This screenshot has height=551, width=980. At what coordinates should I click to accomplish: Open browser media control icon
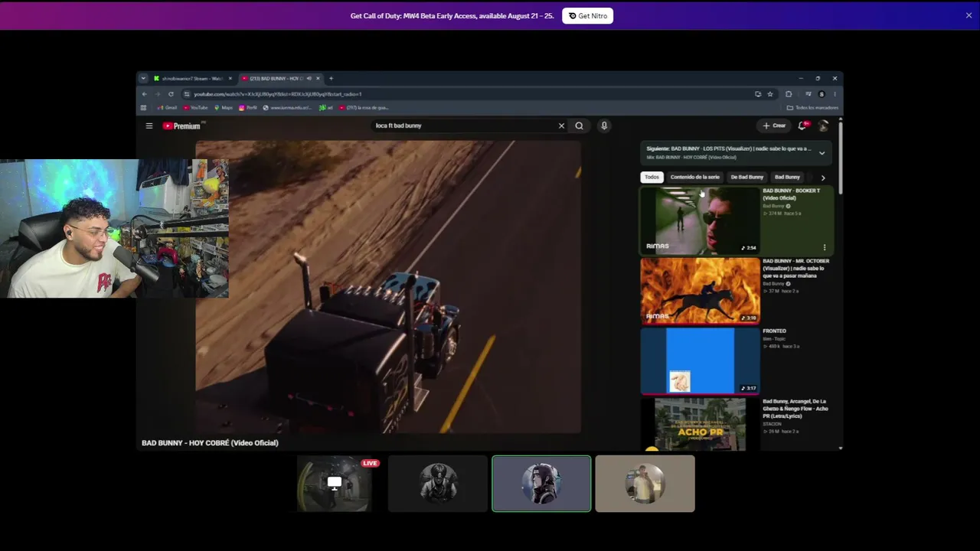(x=808, y=94)
